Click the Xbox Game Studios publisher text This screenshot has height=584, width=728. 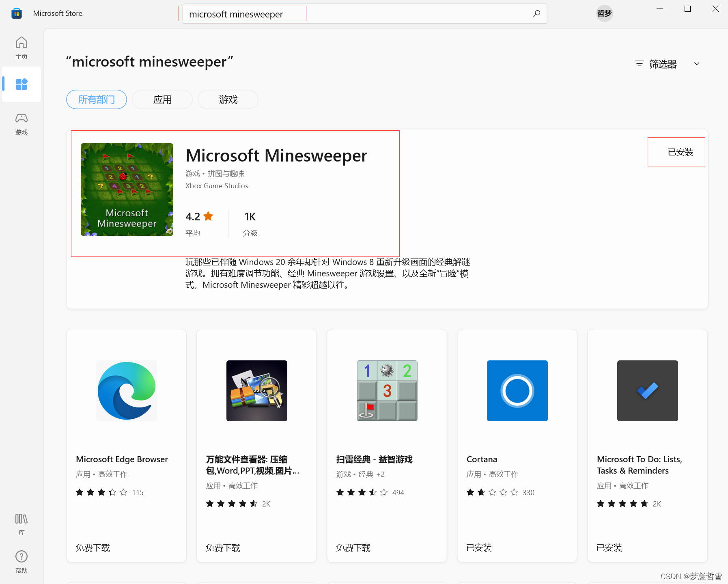pos(217,186)
